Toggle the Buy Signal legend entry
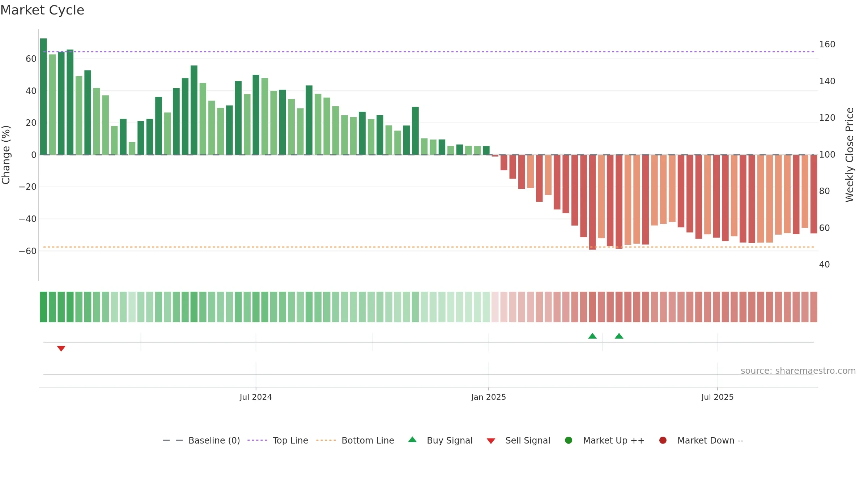Screen dimensions: 868x488 (x=440, y=440)
